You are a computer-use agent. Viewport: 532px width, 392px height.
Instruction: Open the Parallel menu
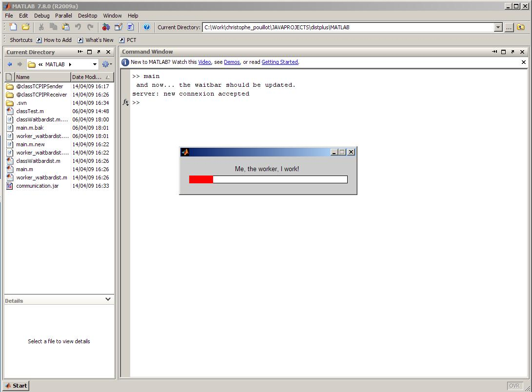(63, 16)
